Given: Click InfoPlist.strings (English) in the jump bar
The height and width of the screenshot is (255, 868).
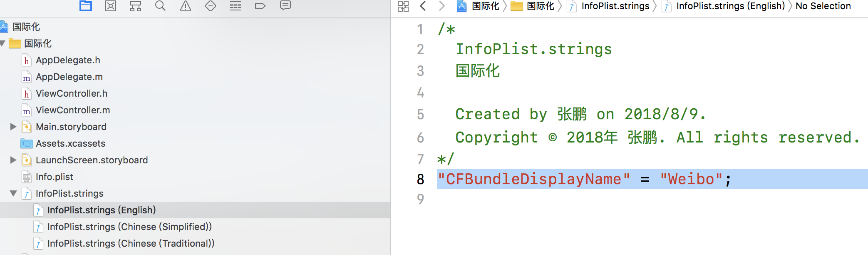Looking at the screenshot, I should point(724,6).
